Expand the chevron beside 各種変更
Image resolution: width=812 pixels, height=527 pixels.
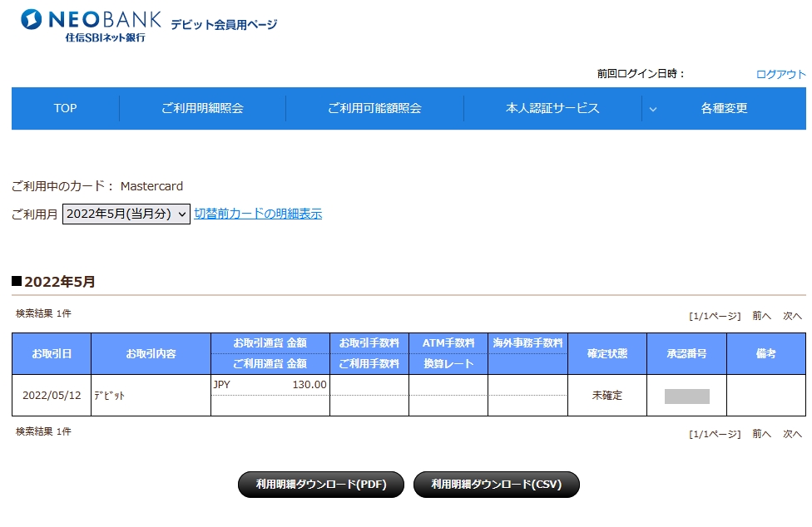point(653,109)
